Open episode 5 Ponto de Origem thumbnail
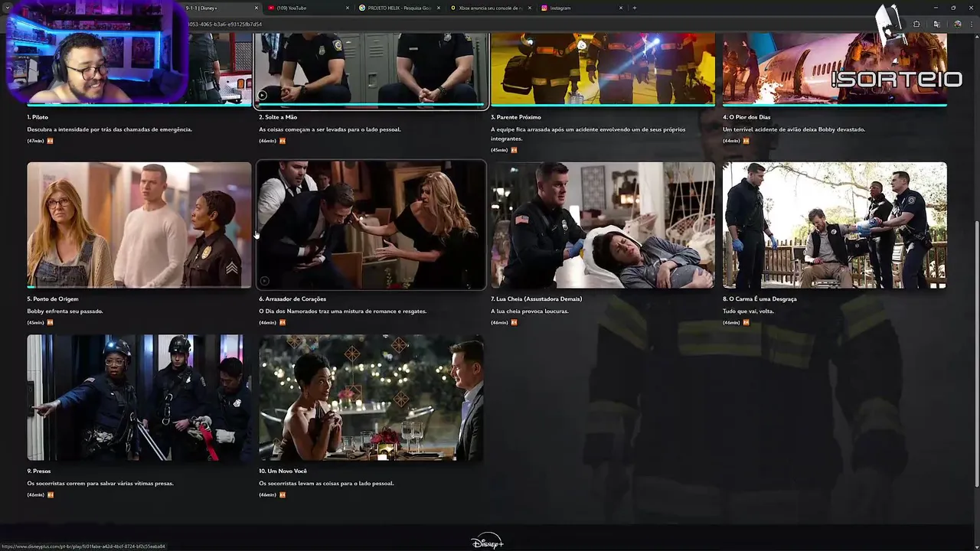Image resolution: width=980 pixels, height=551 pixels. tap(139, 225)
